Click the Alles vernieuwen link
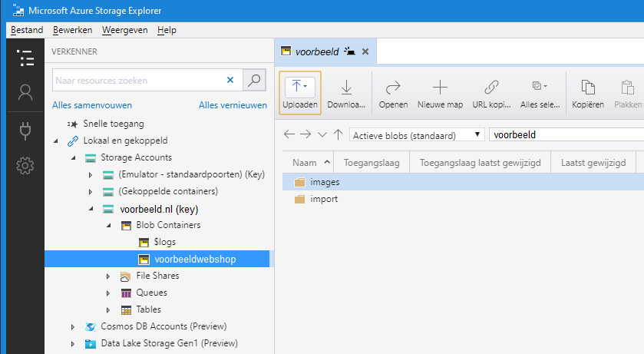 [233, 105]
